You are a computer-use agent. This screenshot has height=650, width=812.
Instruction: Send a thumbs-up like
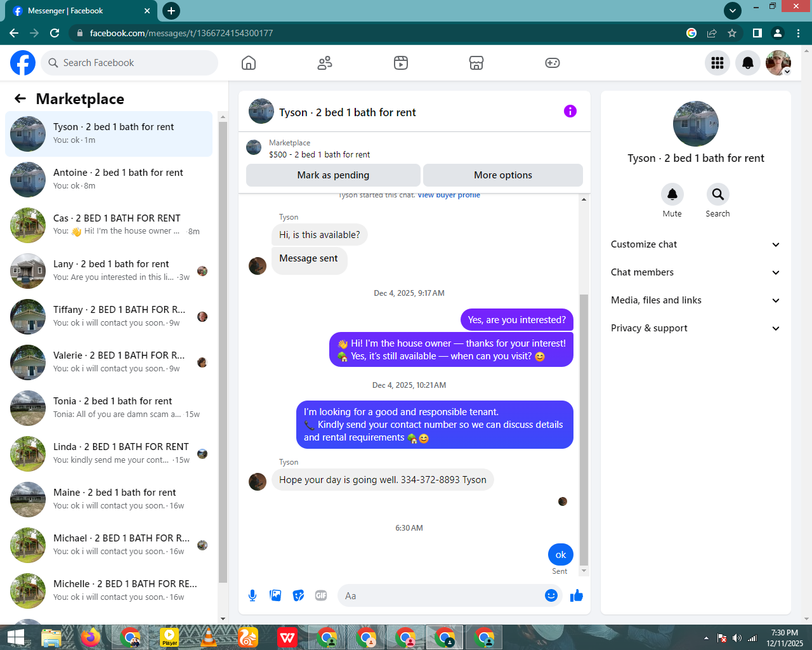(577, 595)
